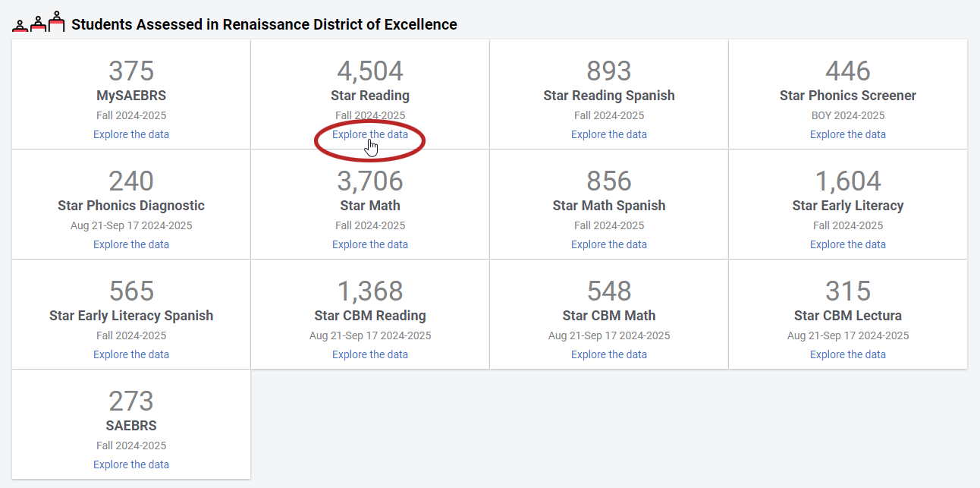Open Explore the data for Star Math Spanish
The image size is (980, 488).
[x=609, y=244]
